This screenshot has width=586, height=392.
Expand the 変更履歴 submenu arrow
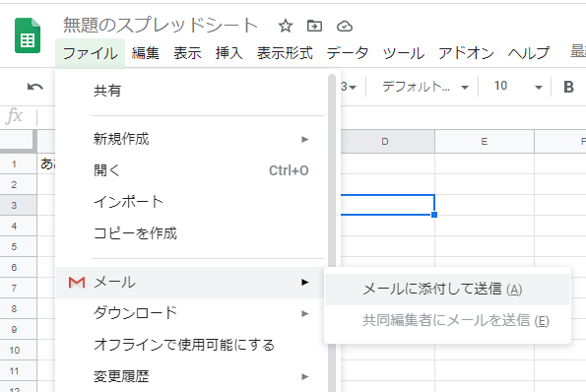305,376
